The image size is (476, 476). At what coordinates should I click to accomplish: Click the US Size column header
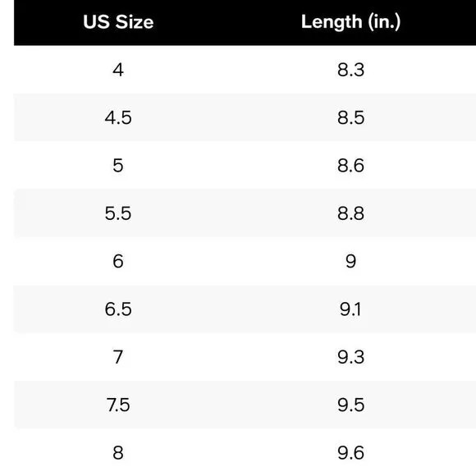click(x=118, y=22)
